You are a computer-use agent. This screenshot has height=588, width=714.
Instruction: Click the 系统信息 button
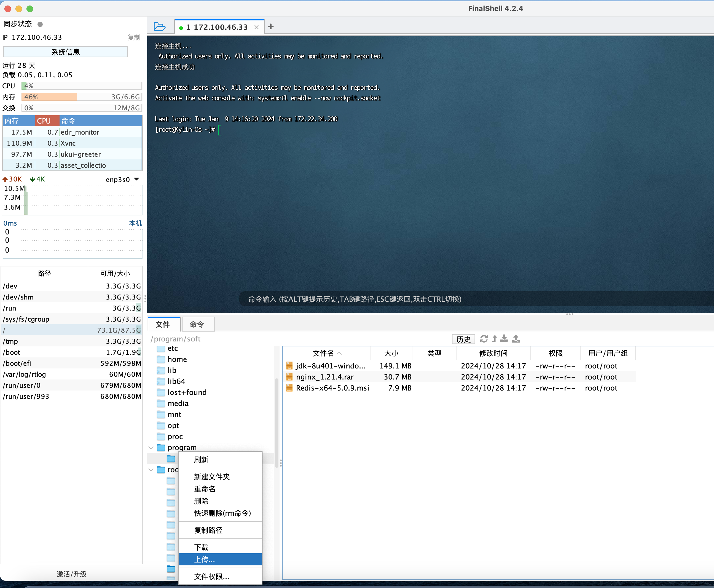(x=65, y=52)
